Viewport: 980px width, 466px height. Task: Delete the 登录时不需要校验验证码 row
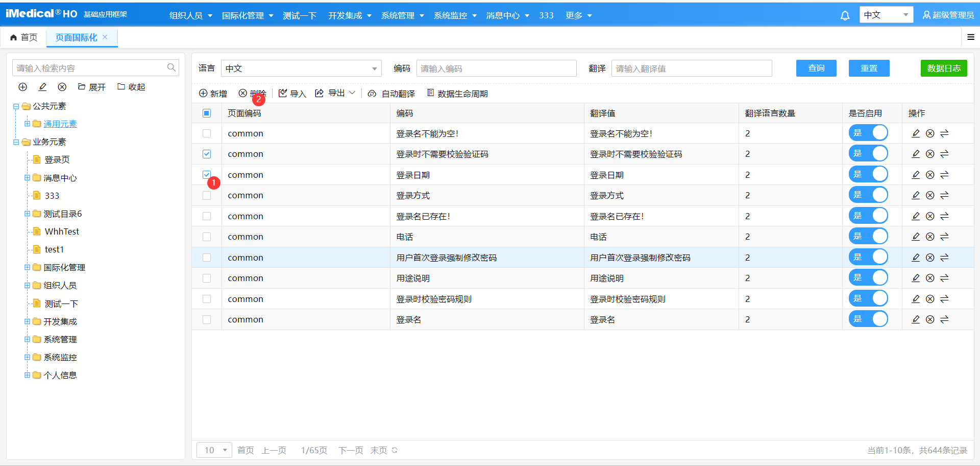point(930,154)
